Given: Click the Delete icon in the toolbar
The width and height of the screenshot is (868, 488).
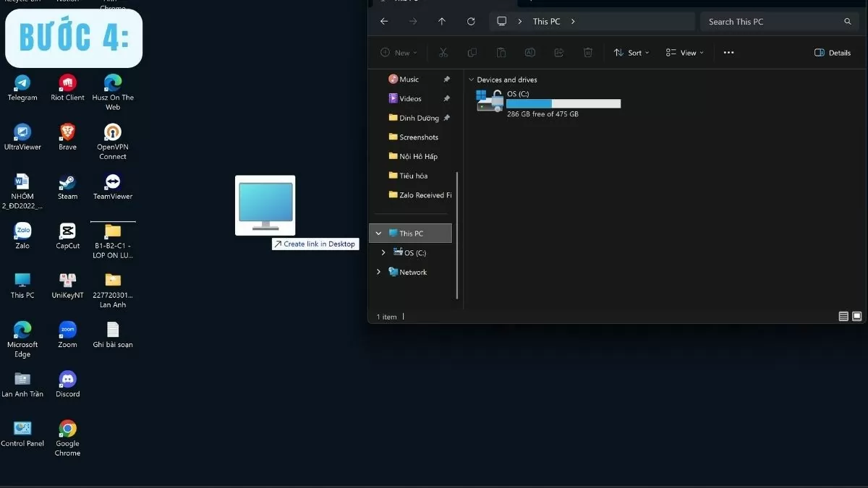Looking at the screenshot, I should click(587, 52).
